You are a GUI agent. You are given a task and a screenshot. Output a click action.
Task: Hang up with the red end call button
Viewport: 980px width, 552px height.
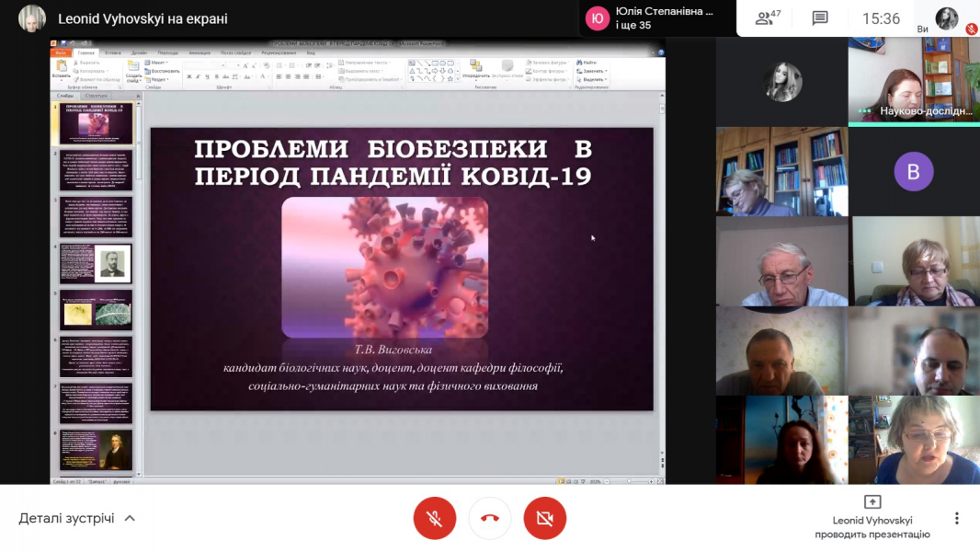pos(489,519)
